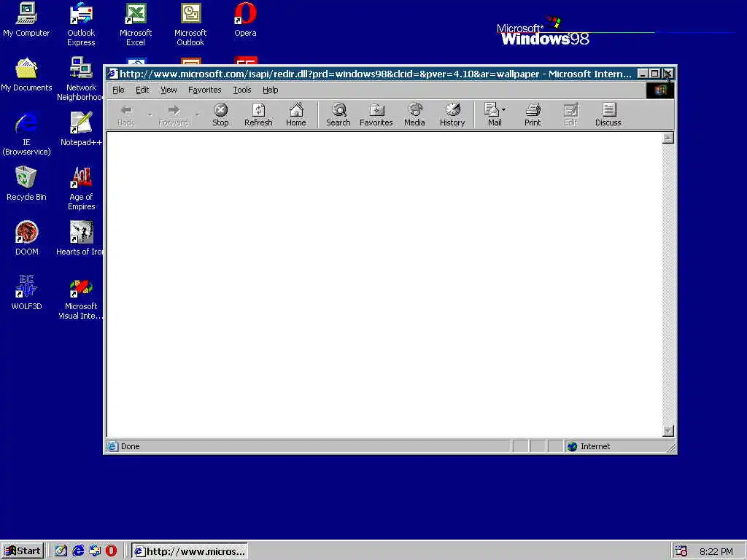Click the scrollbar down arrow
Image resolution: width=747 pixels, height=560 pixels.
(668, 430)
